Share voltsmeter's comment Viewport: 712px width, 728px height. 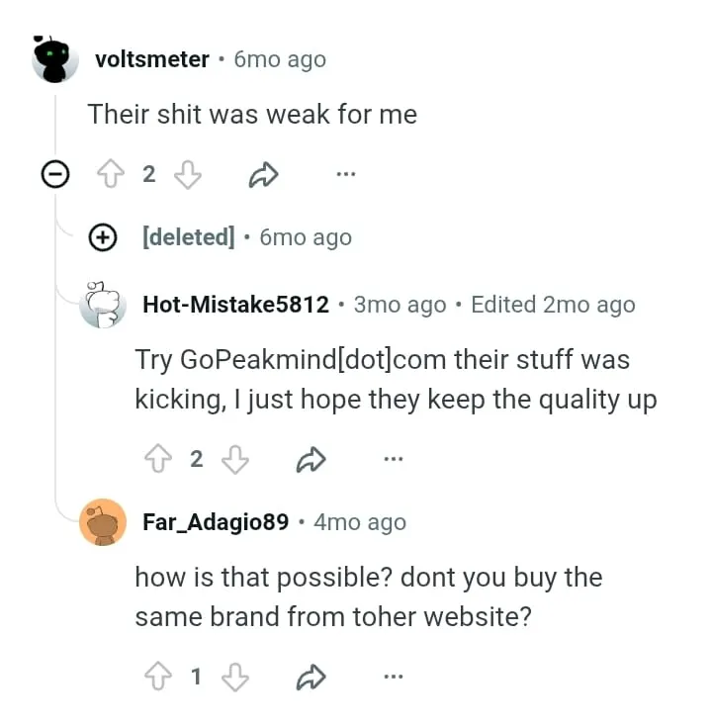263,175
